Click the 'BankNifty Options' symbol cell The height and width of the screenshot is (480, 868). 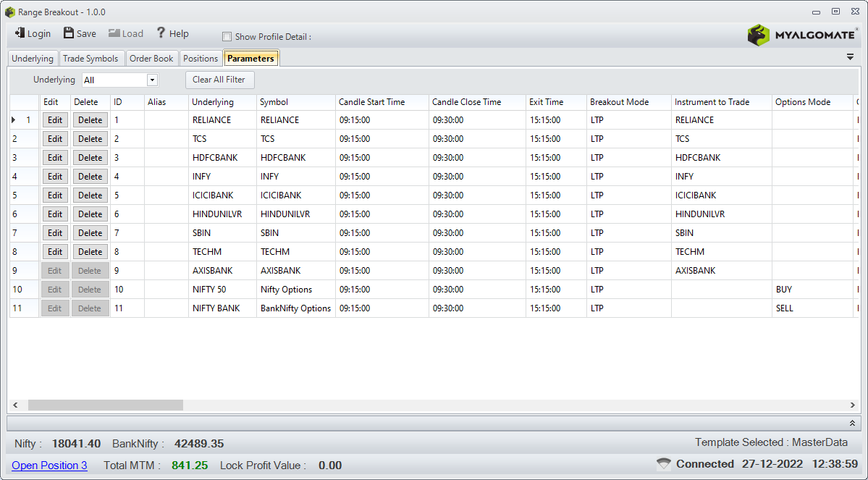[295, 308]
